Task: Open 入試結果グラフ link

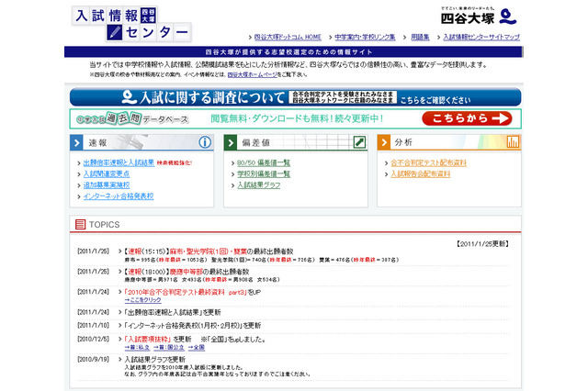Action: pyautogui.click(x=259, y=185)
